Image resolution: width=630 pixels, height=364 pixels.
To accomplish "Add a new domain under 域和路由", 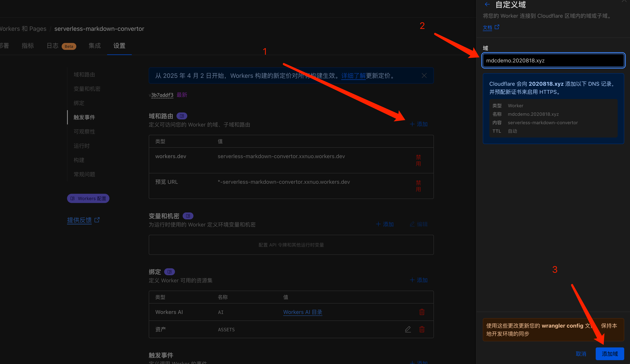I will tap(419, 124).
